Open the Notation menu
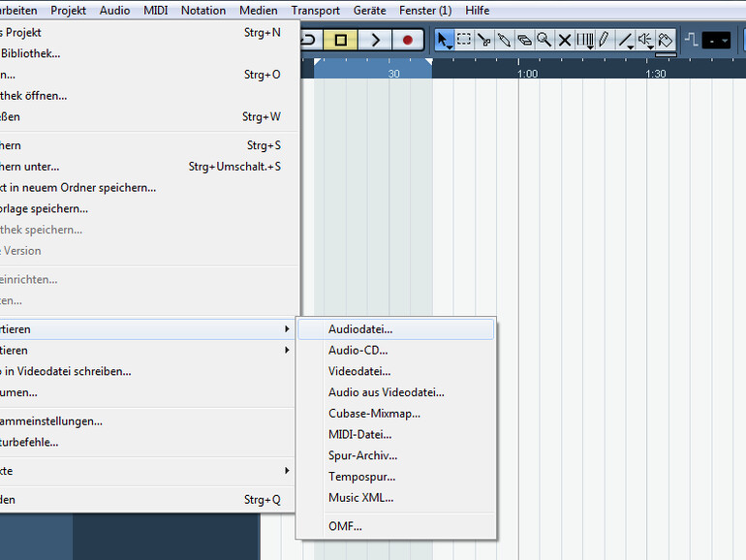The image size is (746, 560). point(203,11)
